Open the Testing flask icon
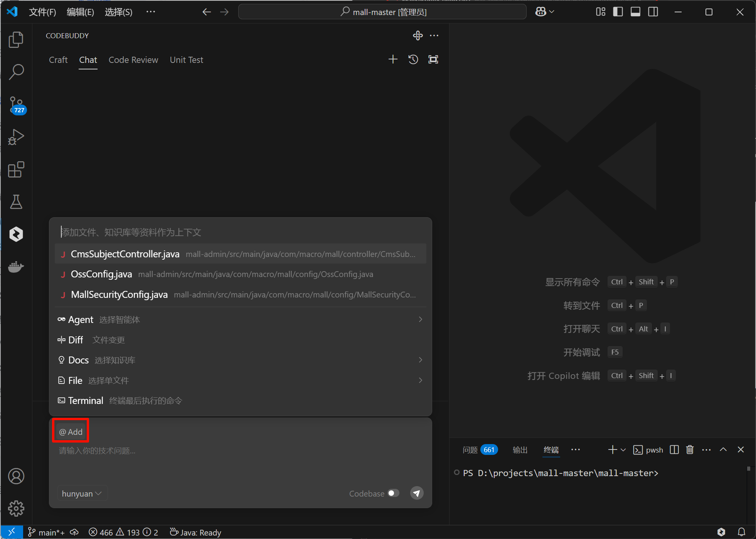Viewport: 756px width, 539px height. click(x=16, y=202)
